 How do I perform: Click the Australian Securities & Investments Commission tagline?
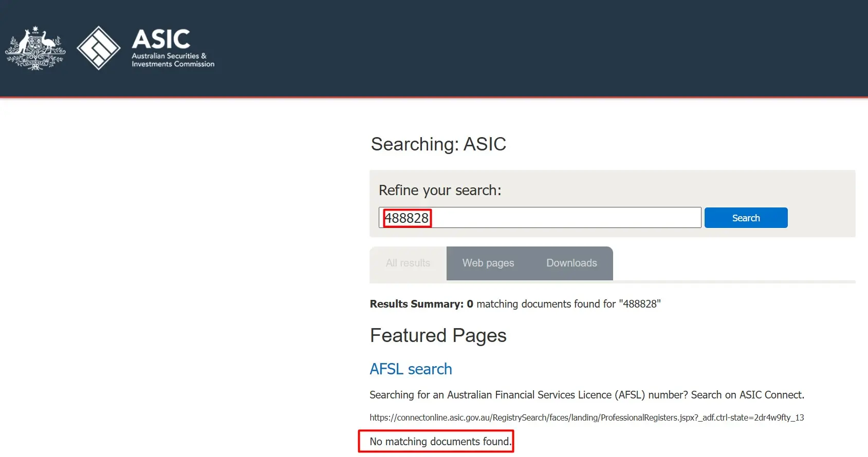(x=173, y=60)
